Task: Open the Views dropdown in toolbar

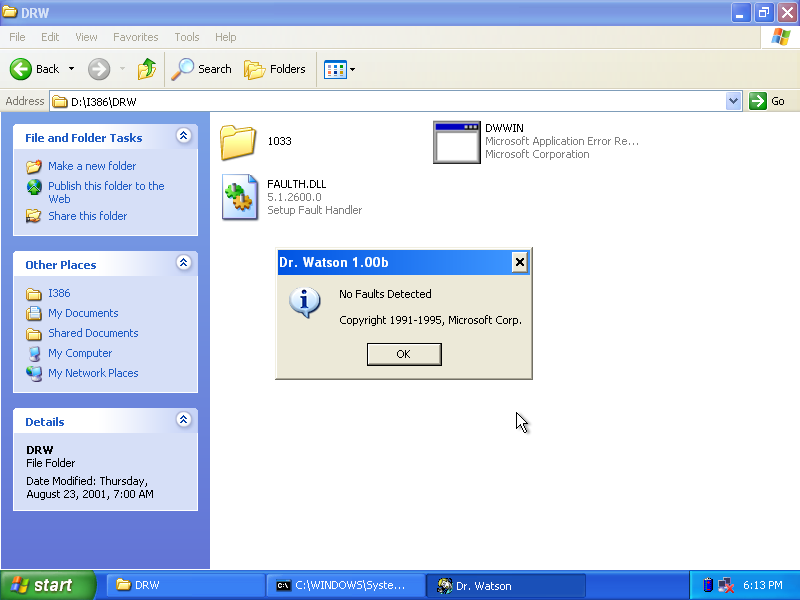Action: [340, 69]
